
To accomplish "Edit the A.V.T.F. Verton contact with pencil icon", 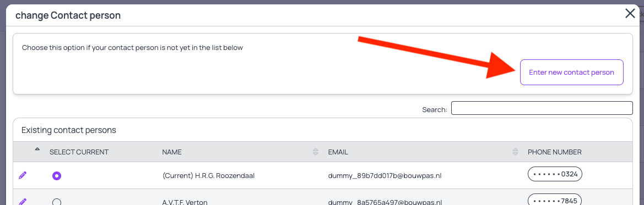I will [23, 201].
